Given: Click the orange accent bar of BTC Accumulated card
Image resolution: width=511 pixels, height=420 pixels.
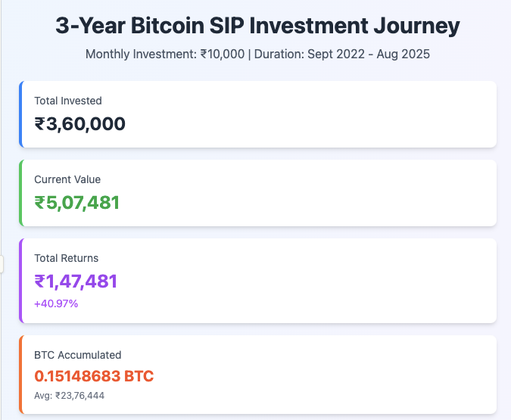Looking at the screenshot, I should tap(20, 375).
